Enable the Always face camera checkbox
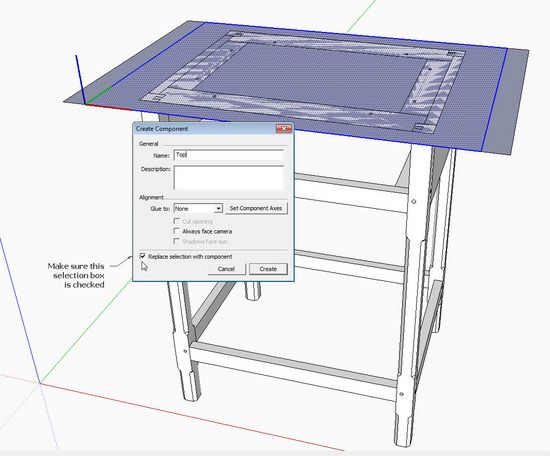Viewport: 550px width, 456px height. 177,231
